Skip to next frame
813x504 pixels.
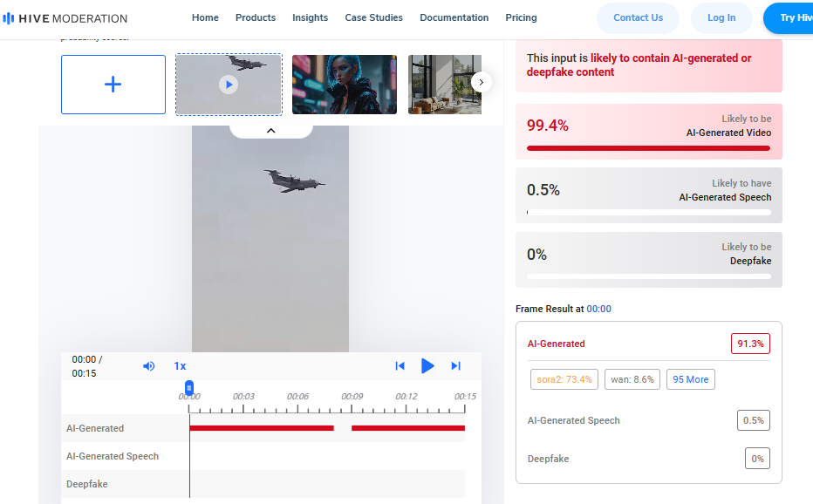[455, 366]
